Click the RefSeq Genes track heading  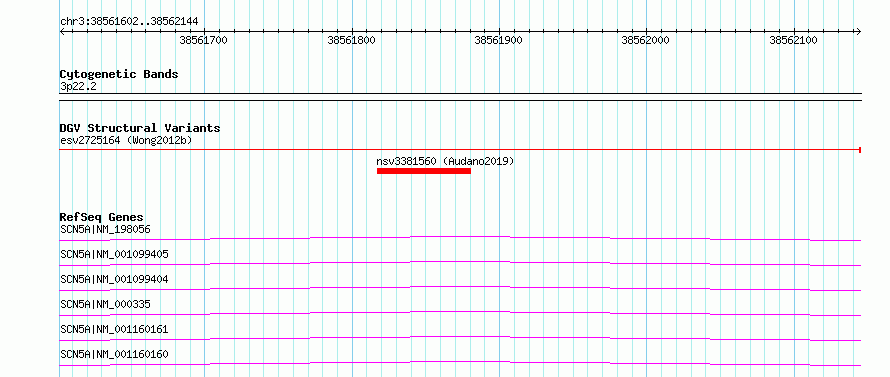tap(102, 217)
